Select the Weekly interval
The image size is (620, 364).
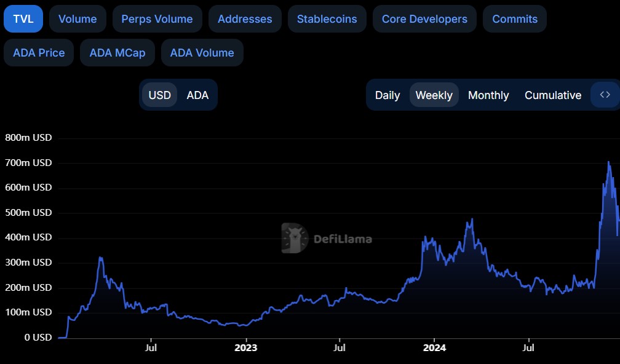pos(434,95)
